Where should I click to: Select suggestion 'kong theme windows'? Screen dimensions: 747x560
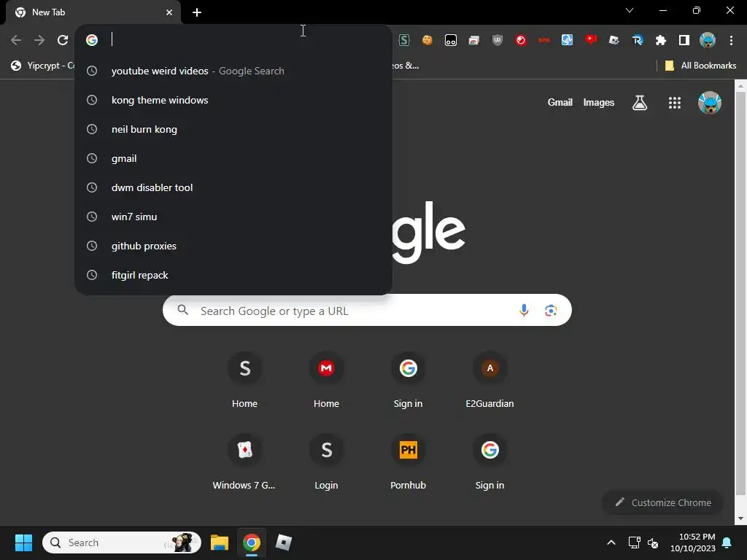pyautogui.click(x=233, y=100)
